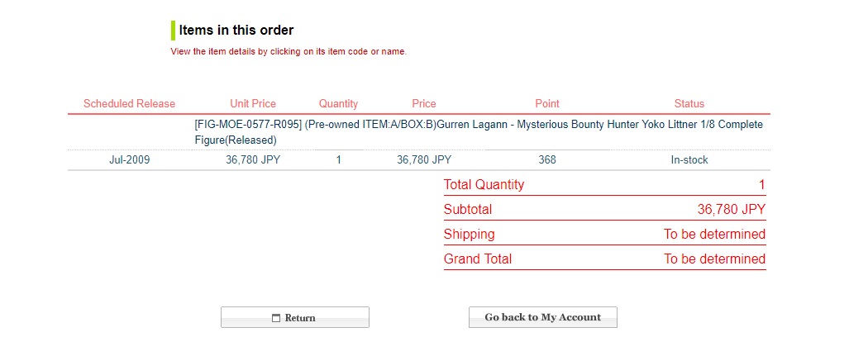The image size is (868, 337).
Task: Click the Subtotal amount 36,780 JPY
Action: point(731,210)
